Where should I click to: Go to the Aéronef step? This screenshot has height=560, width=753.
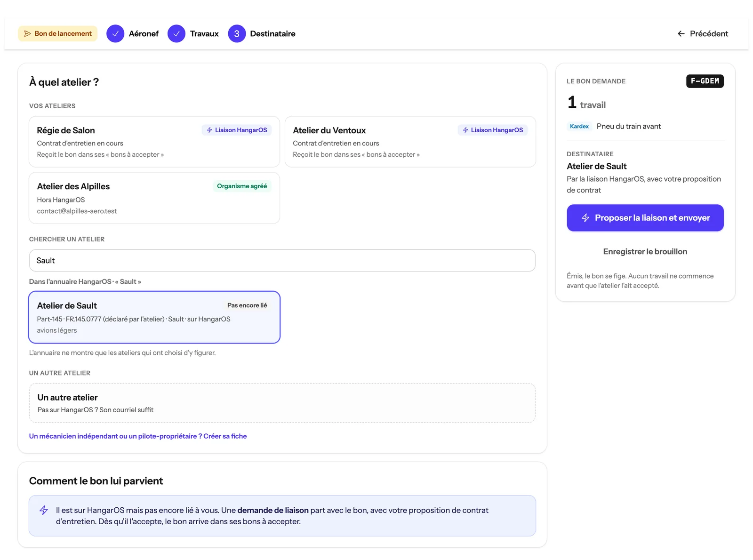tap(133, 33)
